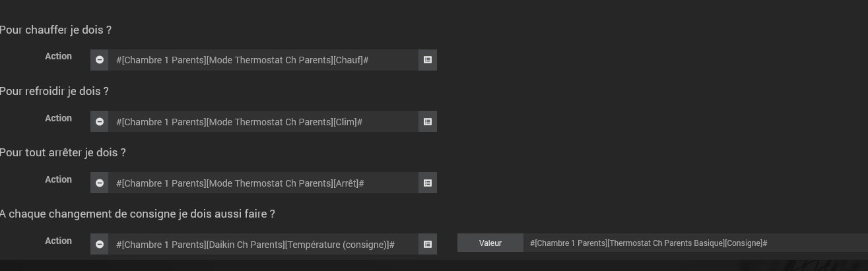Click the 'A chaque changement de consigne' heading

137,214
